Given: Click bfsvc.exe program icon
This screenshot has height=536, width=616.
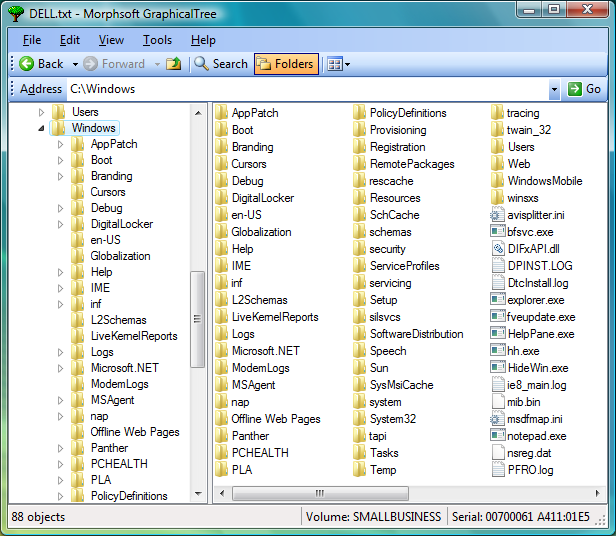Looking at the screenshot, I should click(497, 231).
